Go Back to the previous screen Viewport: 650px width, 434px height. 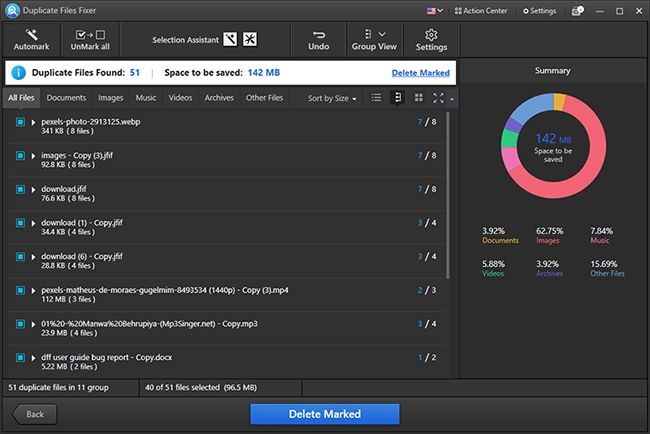point(34,414)
